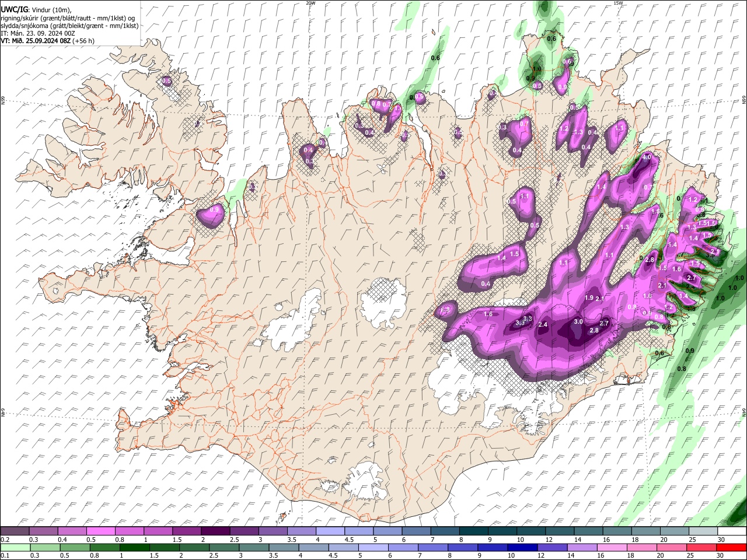Viewport: 747px width, 560px height.
Task: Click the 4.0 precipitation value on the map
Action: pyautogui.click(x=647, y=157)
